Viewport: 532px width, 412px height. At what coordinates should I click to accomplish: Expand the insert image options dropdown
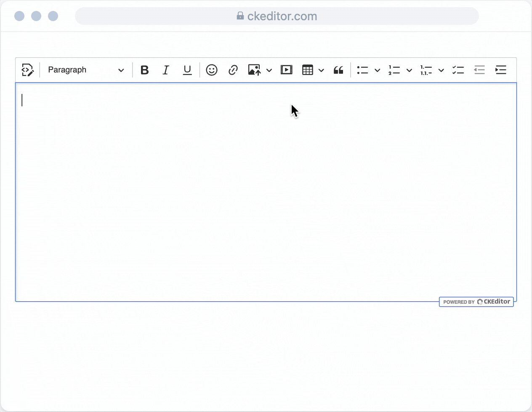pyautogui.click(x=269, y=70)
